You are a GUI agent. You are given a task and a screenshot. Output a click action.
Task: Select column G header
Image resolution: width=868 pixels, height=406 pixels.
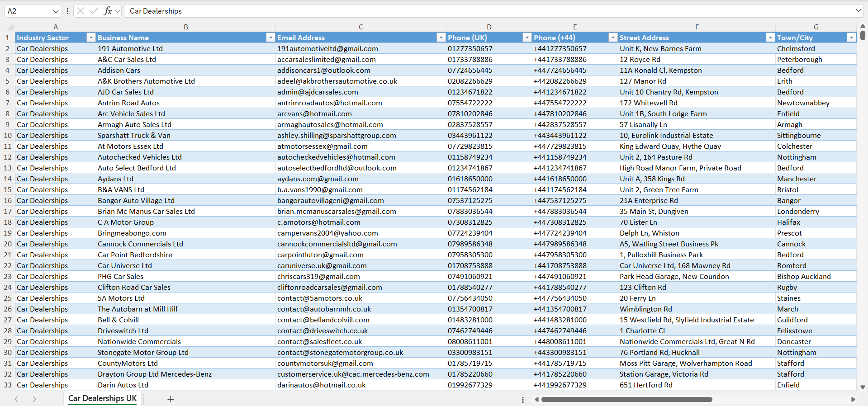tap(816, 27)
